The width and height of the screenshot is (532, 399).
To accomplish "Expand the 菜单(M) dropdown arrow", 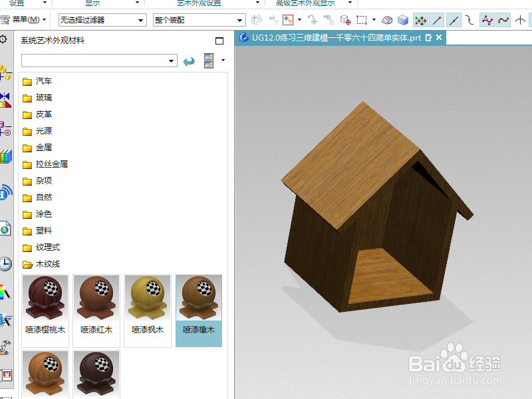I will pyautogui.click(x=44, y=20).
